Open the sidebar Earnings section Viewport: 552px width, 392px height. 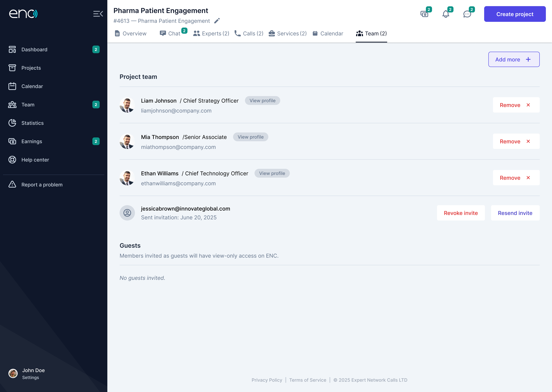click(32, 141)
